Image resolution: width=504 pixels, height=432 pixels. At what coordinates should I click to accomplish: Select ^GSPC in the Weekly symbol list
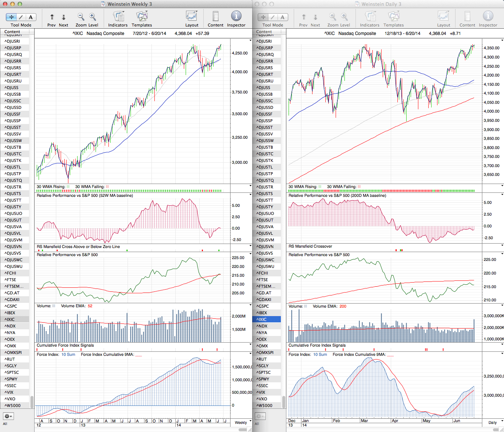pyautogui.click(x=15, y=306)
